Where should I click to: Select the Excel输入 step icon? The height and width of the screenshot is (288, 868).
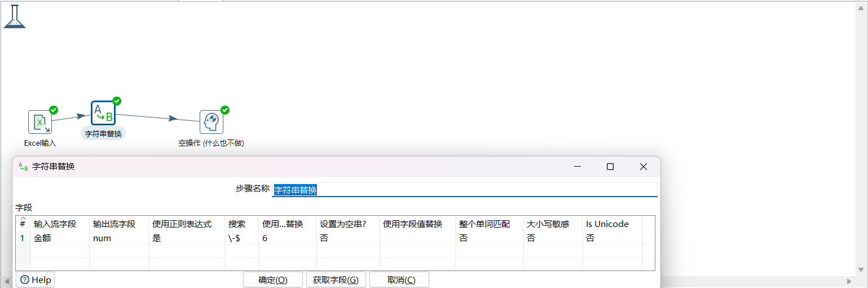40,122
